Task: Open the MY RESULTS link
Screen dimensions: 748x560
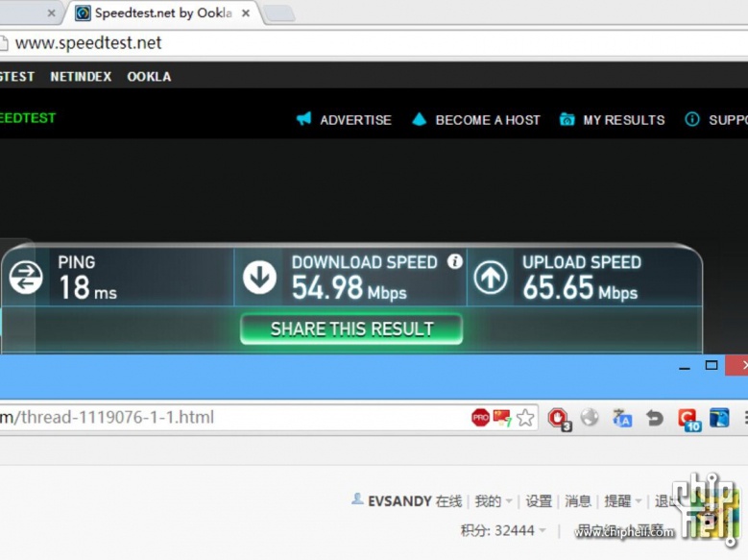Action: 623,120
